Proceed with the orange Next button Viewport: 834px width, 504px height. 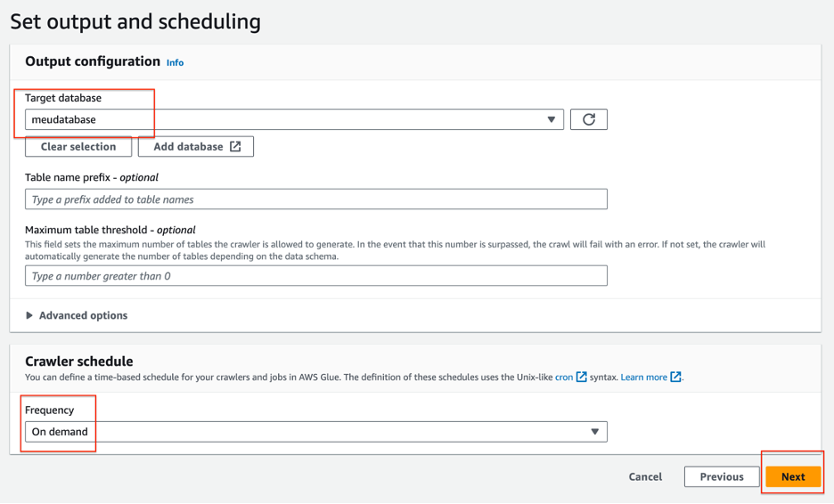[x=793, y=476]
